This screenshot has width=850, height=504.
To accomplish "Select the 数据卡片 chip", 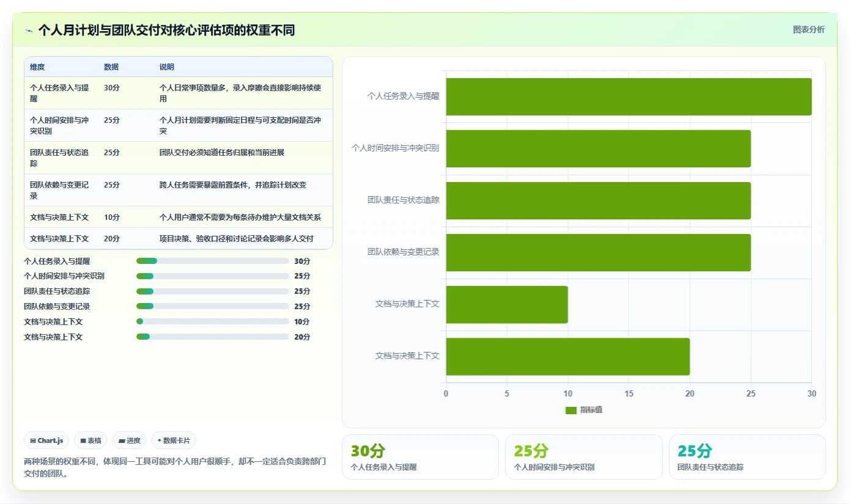I will [x=174, y=440].
